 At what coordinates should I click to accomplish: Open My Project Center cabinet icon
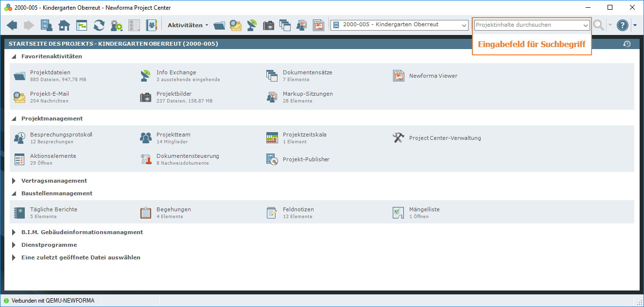tap(47, 25)
